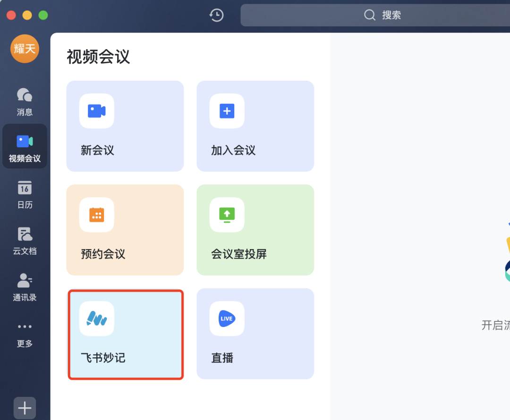Click the orange calendar icon
This screenshot has height=420, width=510.
click(x=97, y=215)
